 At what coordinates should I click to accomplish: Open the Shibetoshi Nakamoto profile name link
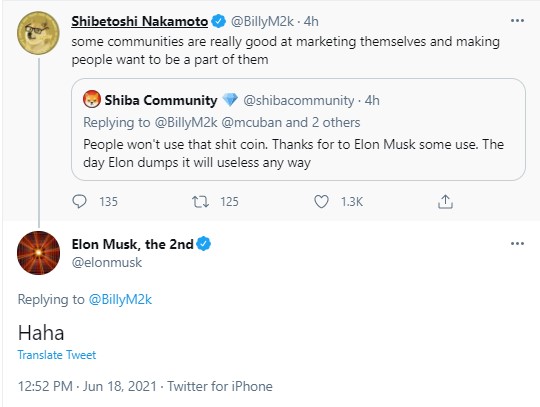pos(139,21)
